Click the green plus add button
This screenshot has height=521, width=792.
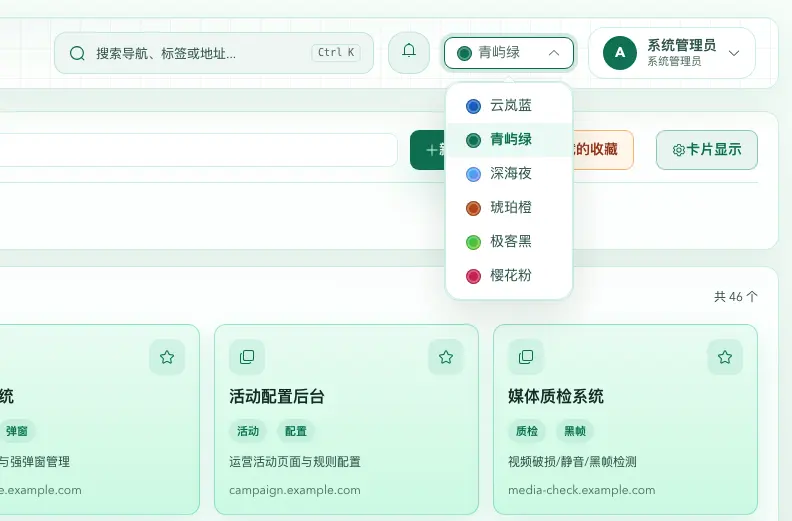pos(428,150)
